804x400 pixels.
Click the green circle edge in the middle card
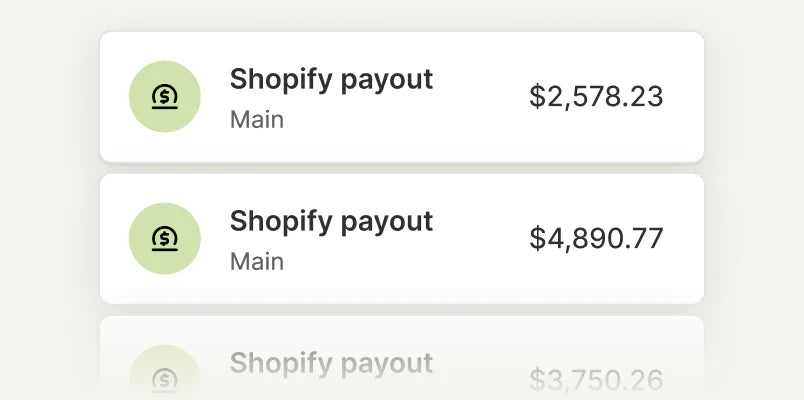[x=133, y=238]
